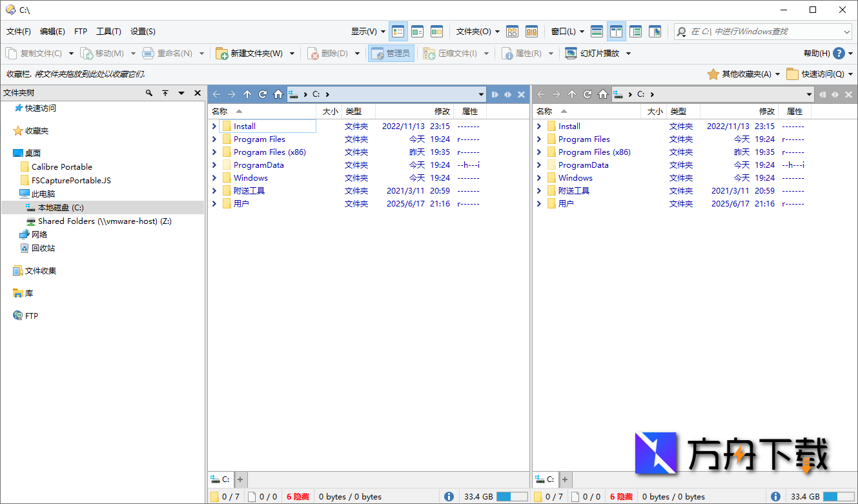Open the 显示(V) view dropdown
The image size is (858, 504).
pos(366,31)
